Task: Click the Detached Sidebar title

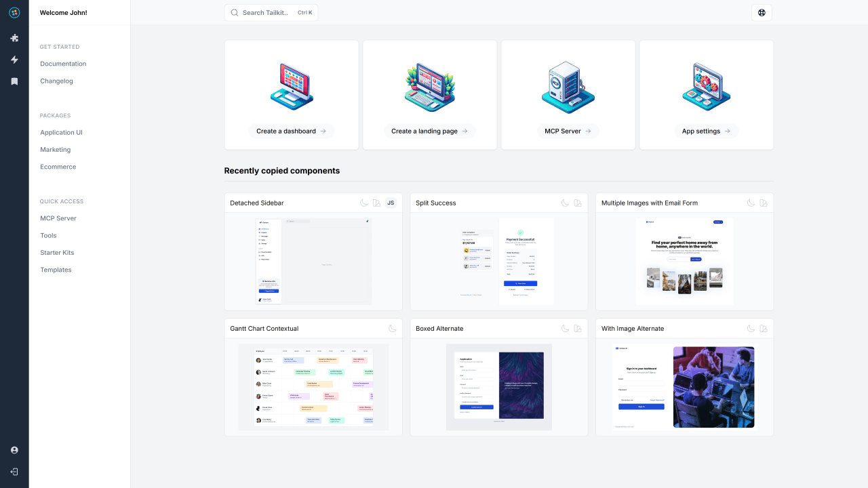Action: [x=257, y=203]
